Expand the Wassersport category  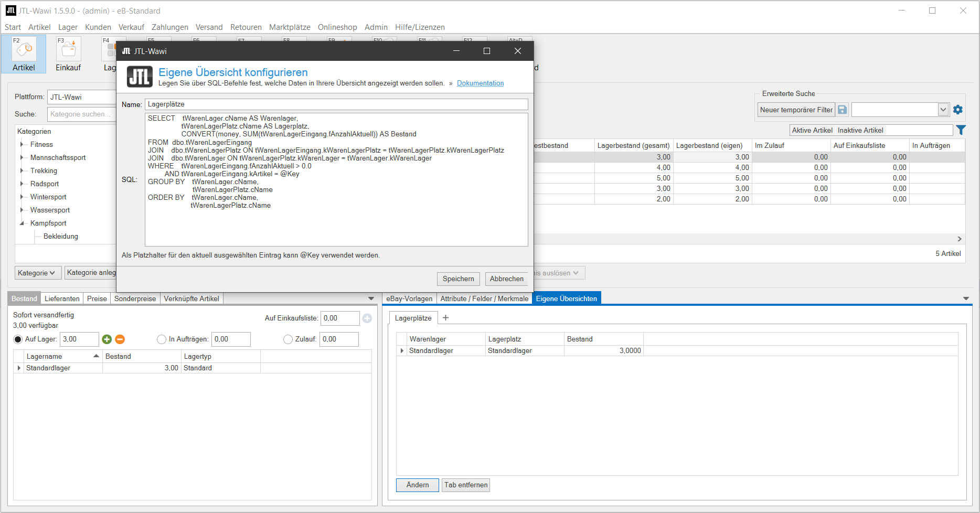22,210
